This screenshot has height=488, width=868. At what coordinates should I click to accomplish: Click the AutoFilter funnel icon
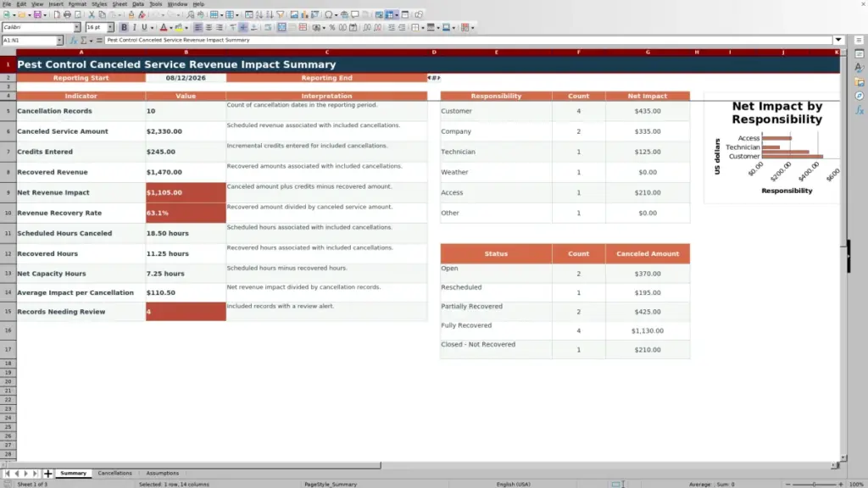(281, 15)
